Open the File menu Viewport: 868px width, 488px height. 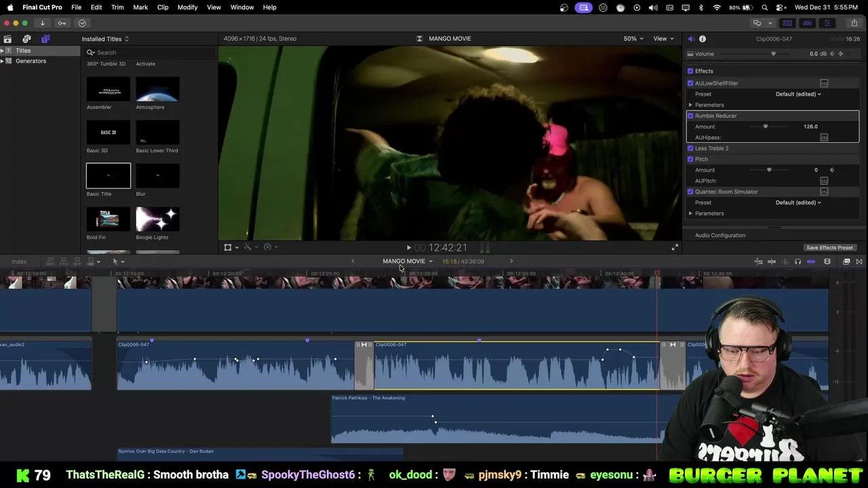[x=77, y=7]
